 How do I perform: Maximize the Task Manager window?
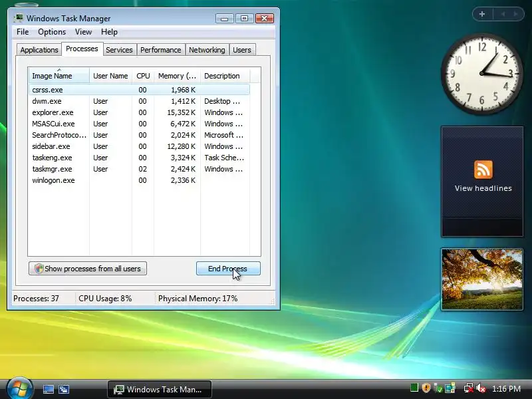[244, 19]
